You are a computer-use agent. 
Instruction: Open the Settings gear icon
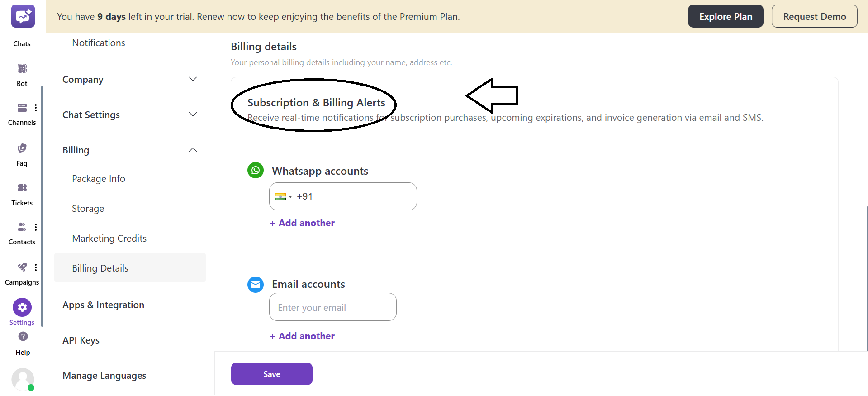(x=22, y=307)
